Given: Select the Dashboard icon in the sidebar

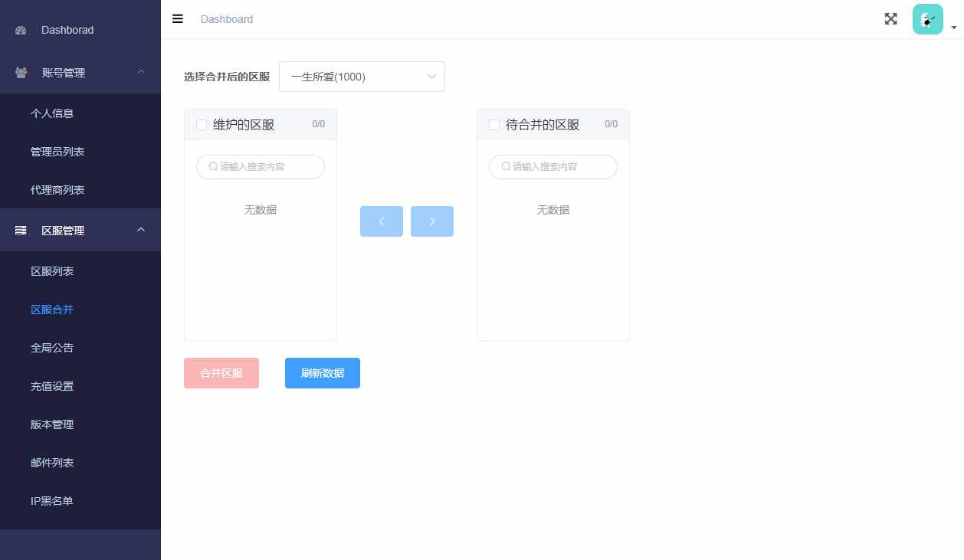Looking at the screenshot, I should click(19, 30).
